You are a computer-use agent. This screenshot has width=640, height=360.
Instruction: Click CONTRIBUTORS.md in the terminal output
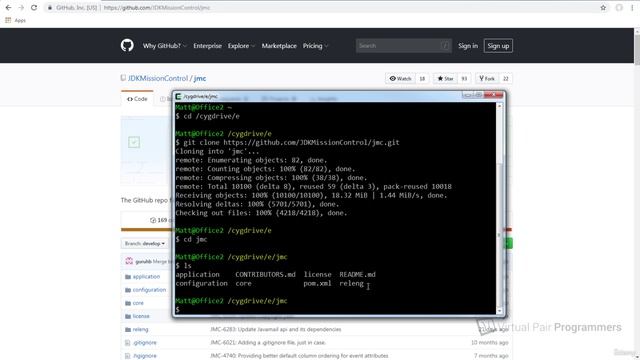pyautogui.click(x=265, y=274)
